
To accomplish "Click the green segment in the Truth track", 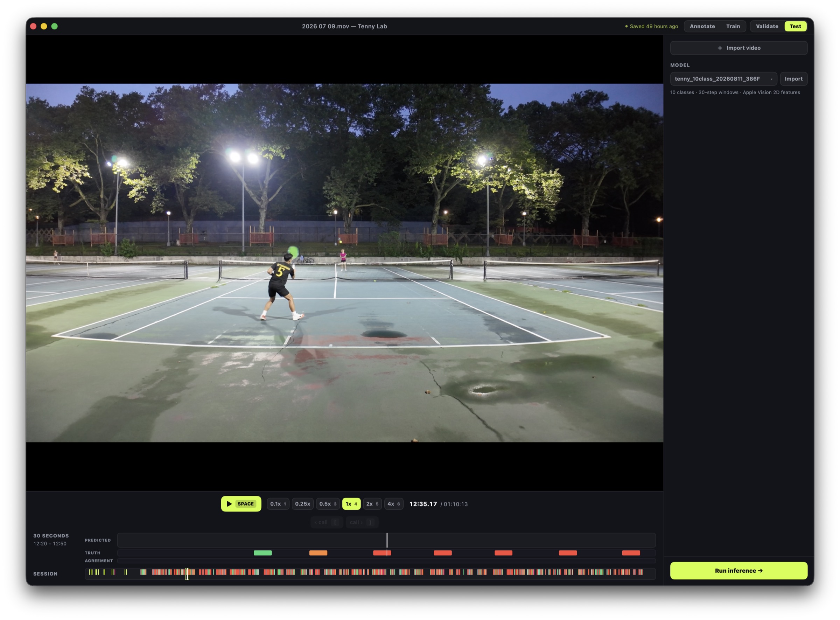I will click(262, 553).
